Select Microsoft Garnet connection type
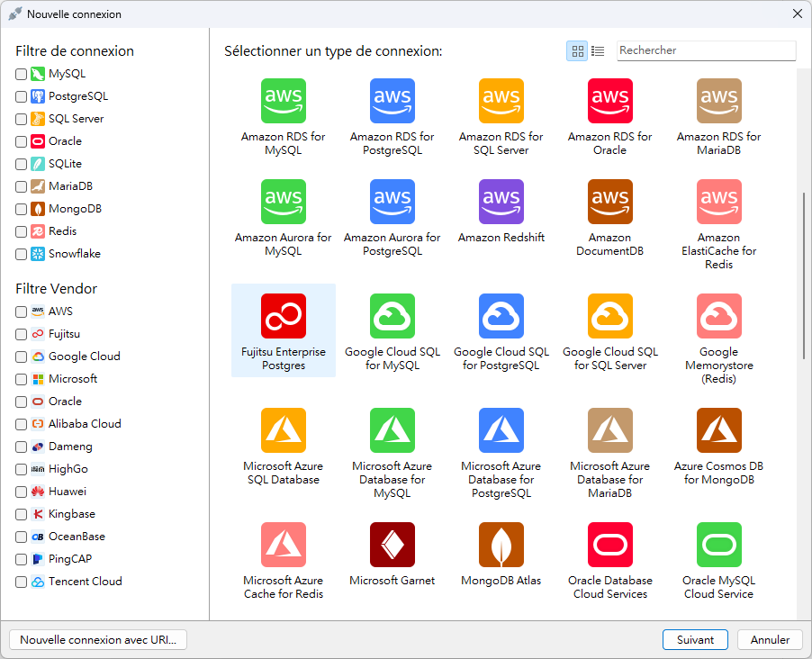This screenshot has height=659, width=812. [x=392, y=545]
